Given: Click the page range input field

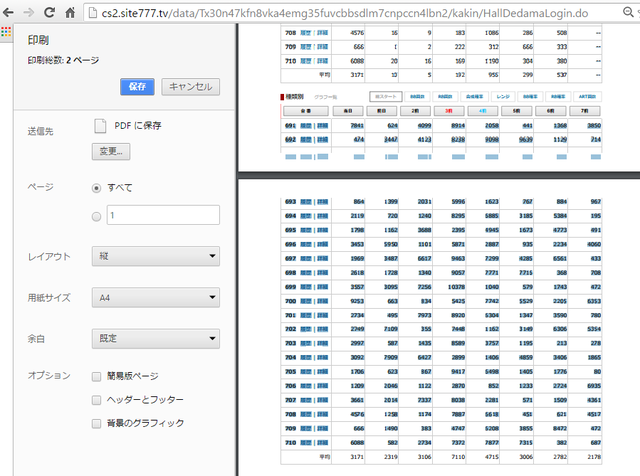Looking at the screenshot, I should point(163,215).
